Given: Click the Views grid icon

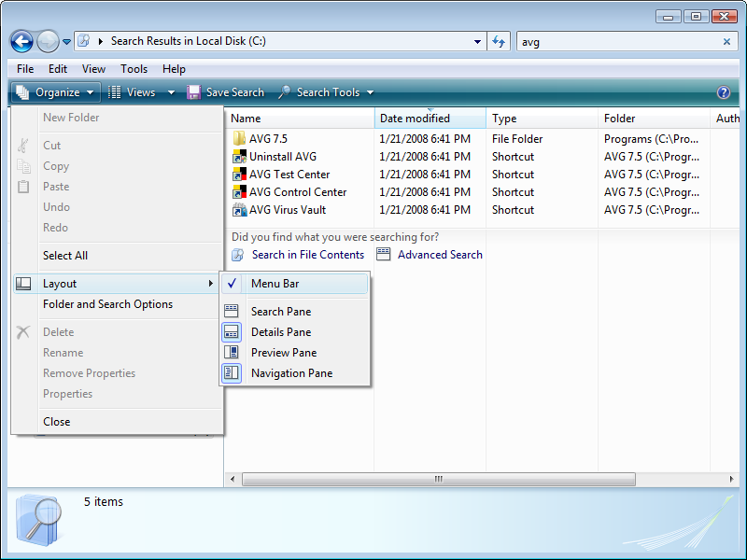Looking at the screenshot, I should tap(114, 92).
